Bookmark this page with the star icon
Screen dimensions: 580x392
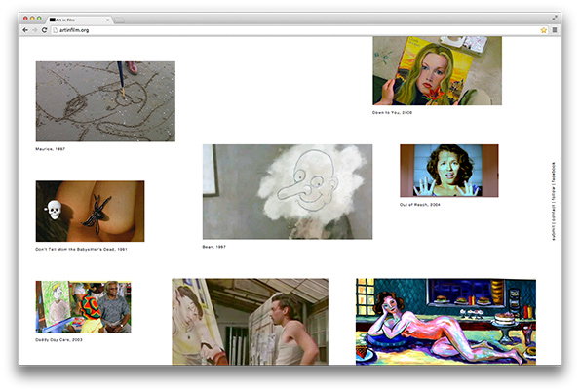click(x=543, y=30)
